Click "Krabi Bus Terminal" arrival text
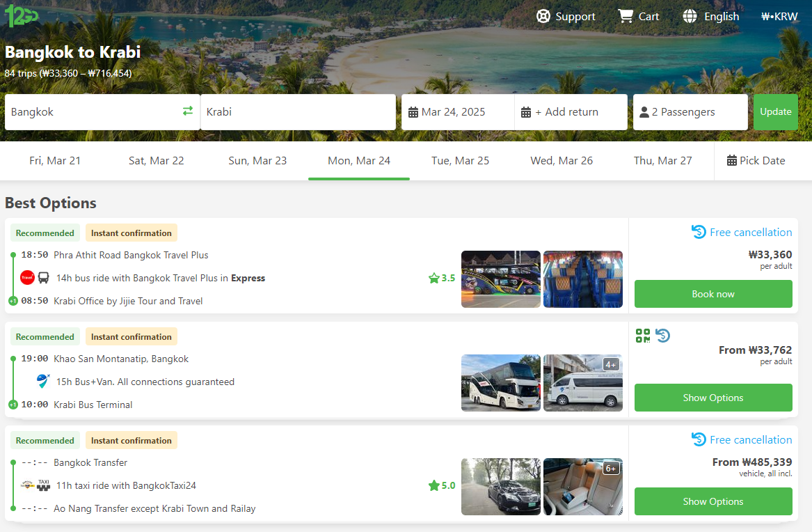This screenshot has height=532, width=812. (93, 405)
